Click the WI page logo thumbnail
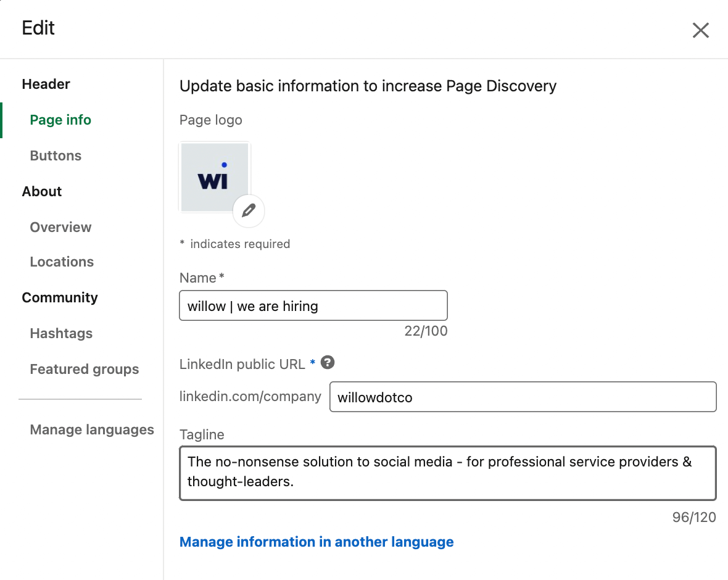This screenshot has height=580, width=728. tap(215, 177)
